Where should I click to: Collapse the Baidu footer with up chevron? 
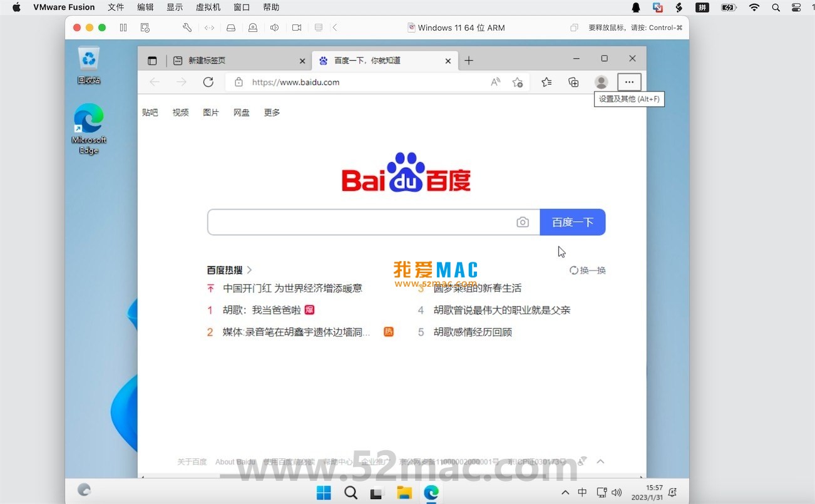[x=600, y=461]
